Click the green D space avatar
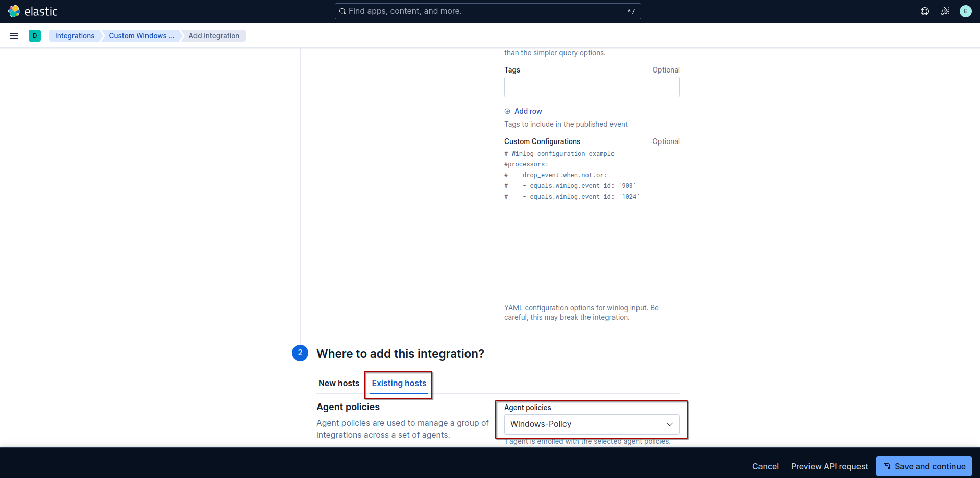 [35, 36]
